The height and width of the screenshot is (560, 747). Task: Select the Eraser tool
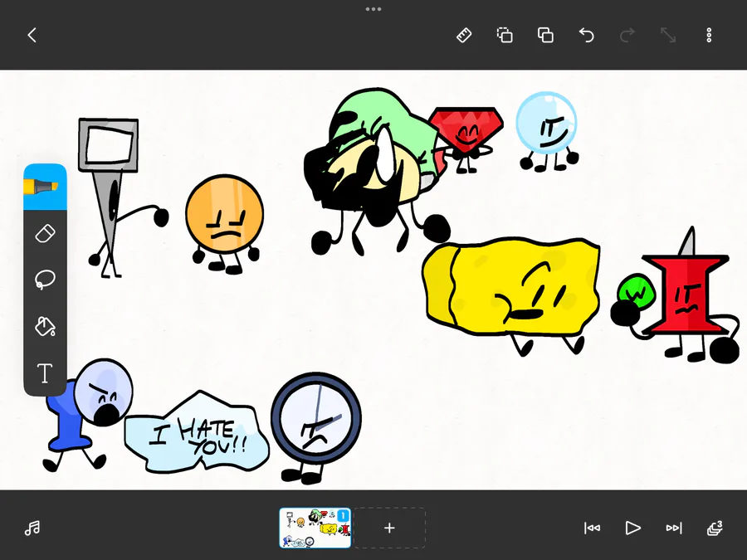[45, 233]
